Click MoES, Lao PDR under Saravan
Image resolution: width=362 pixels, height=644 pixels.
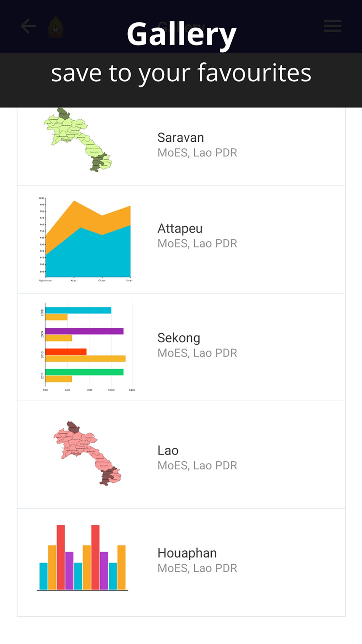point(197,153)
